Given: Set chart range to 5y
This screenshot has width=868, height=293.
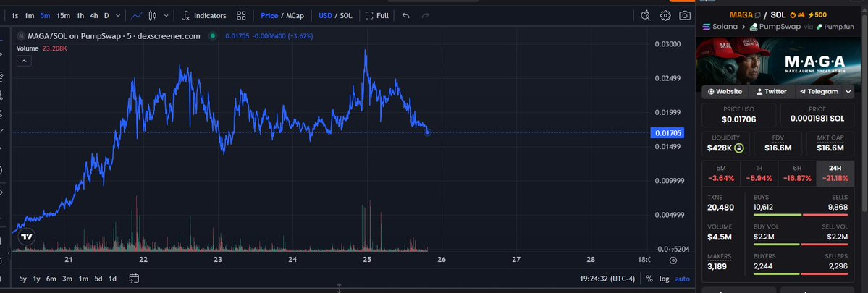Looking at the screenshot, I should [22, 279].
